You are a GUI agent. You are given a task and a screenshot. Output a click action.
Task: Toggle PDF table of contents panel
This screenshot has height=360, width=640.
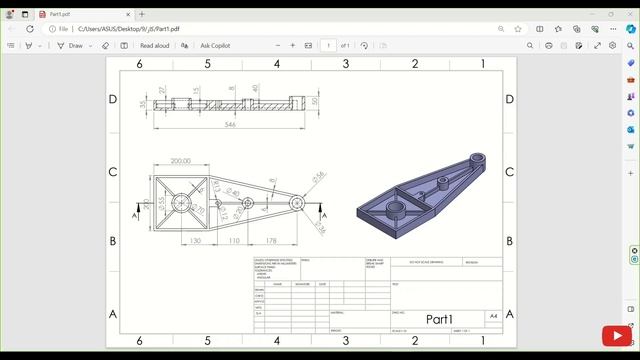pos(11,46)
